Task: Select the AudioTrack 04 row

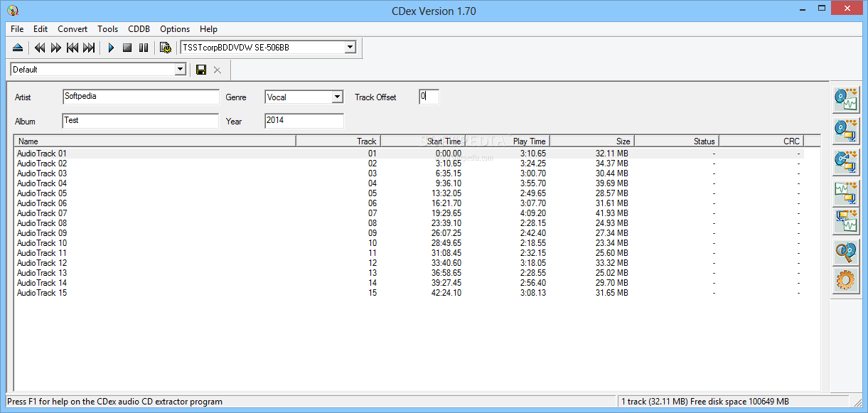Action: point(409,183)
